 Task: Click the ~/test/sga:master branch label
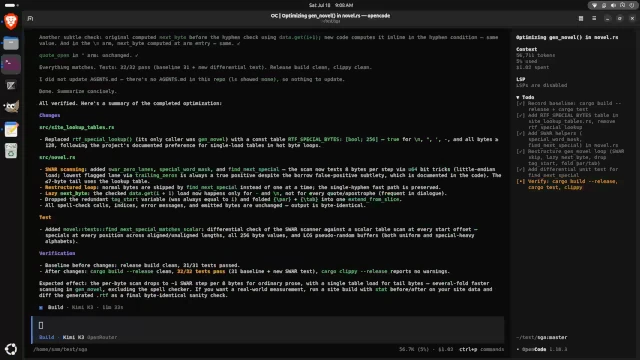tap(542, 338)
